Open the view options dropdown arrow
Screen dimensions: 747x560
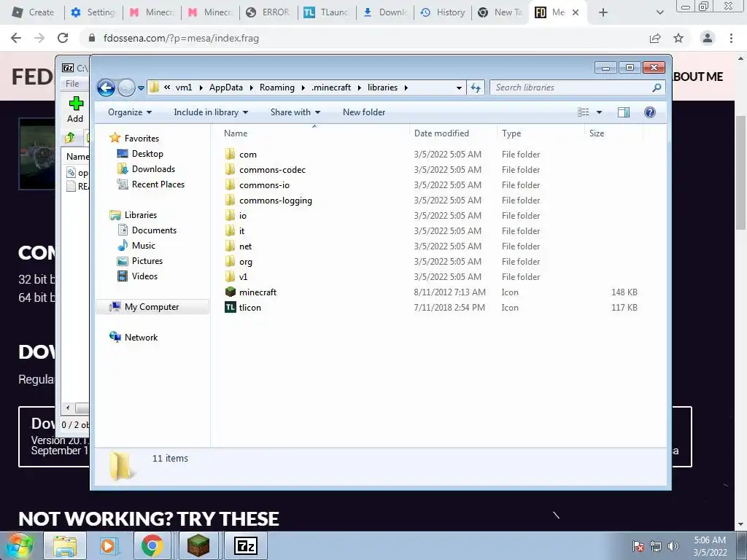[x=600, y=112]
